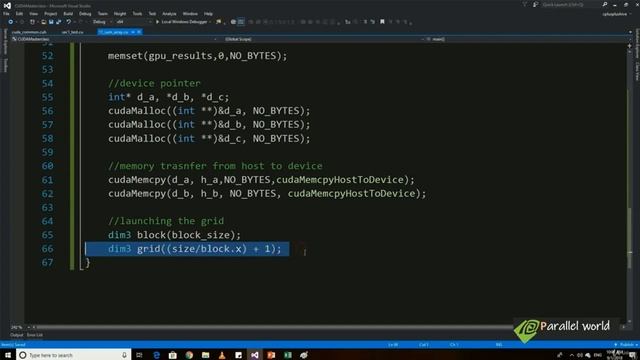640x360 pixels.
Task: Open the Edit menu
Action: click(19, 14)
